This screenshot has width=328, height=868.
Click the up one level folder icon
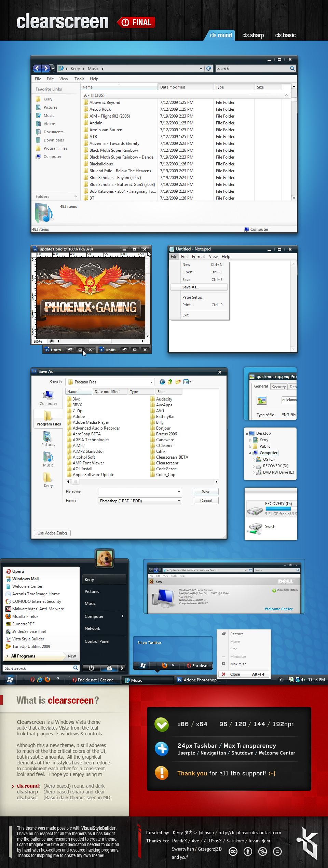point(170,382)
